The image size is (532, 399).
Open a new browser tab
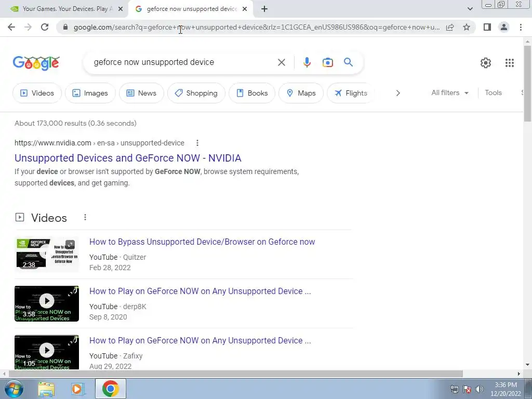point(264,9)
